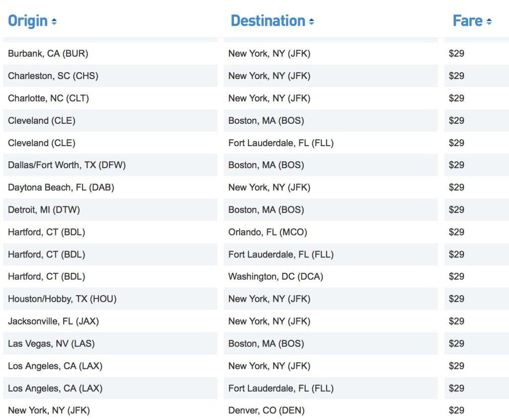Click the $29 fare in the Burbank row
Viewport: 509px width, 420px height.
[x=456, y=53]
